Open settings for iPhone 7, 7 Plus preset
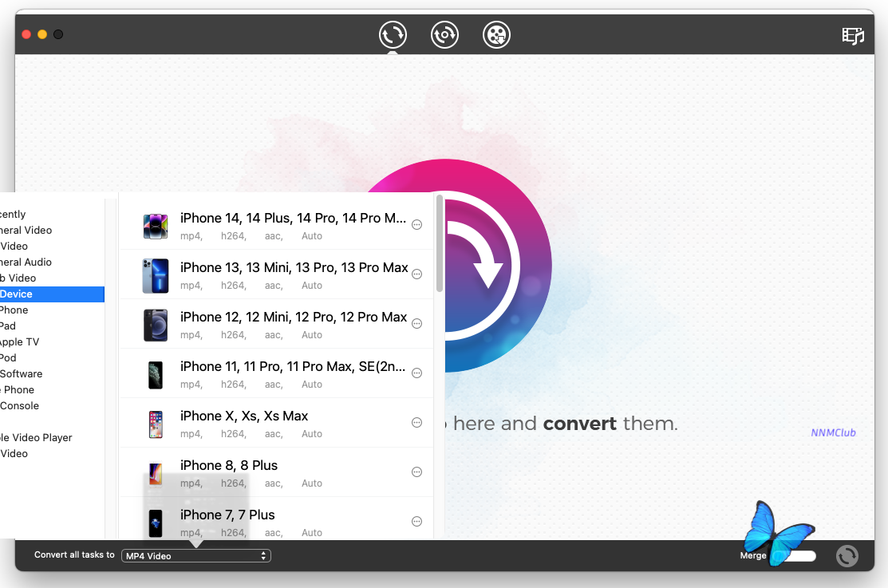 coord(416,521)
